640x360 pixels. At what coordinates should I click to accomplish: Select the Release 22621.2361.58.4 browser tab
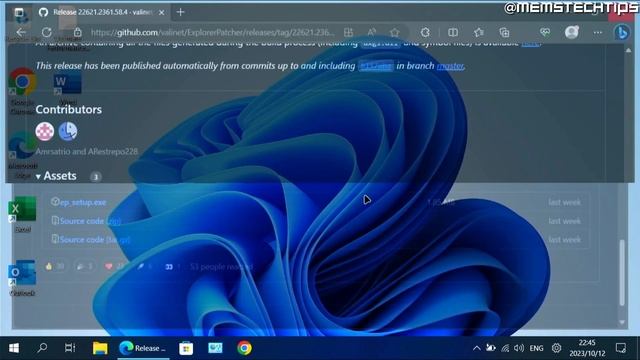pyautogui.click(x=102, y=12)
